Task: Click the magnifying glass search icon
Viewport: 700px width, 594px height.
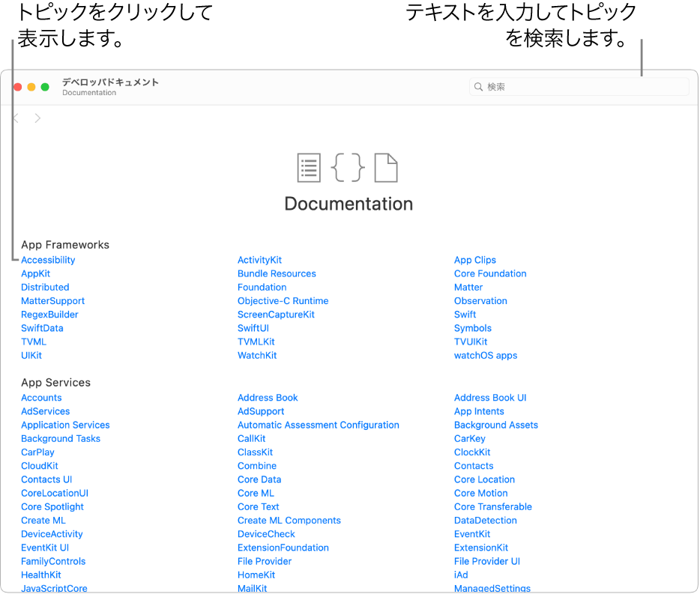Action: point(478,87)
